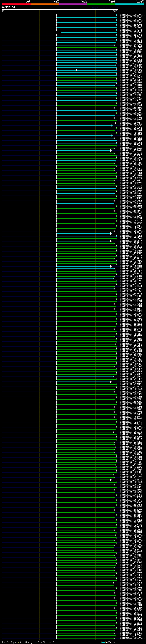Screen dimensions: 146x644
Task: Open hit UniRef100_Q0WN60
Action: pos(131,188)
